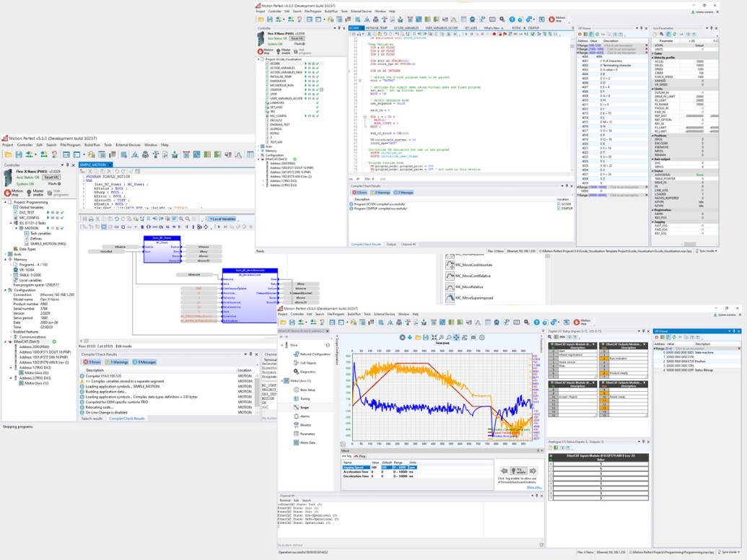The height and width of the screenshot is (560, 747).
Task: Switch to Search results tab in left window
Action: coord(92,419)
